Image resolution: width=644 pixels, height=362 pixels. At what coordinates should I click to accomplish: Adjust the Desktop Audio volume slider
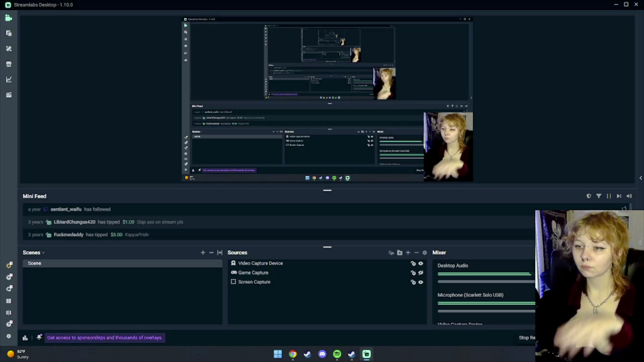(484, 282)
